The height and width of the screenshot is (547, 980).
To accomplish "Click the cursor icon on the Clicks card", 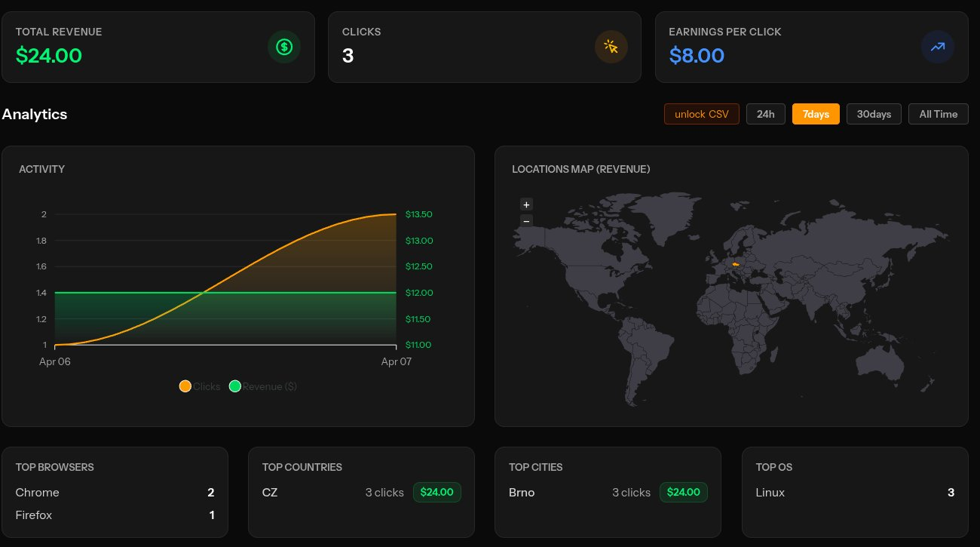I will (x=611, y=47).
